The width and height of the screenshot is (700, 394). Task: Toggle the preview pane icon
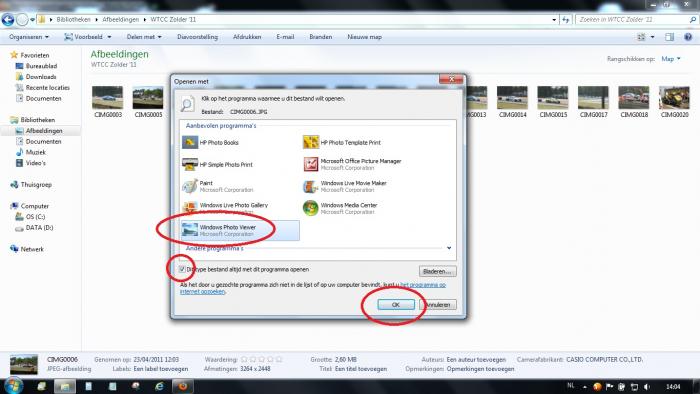[669, 37]
